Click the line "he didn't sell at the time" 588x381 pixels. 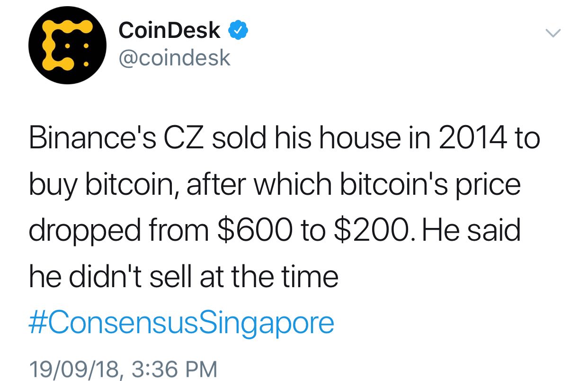point(184,276)
